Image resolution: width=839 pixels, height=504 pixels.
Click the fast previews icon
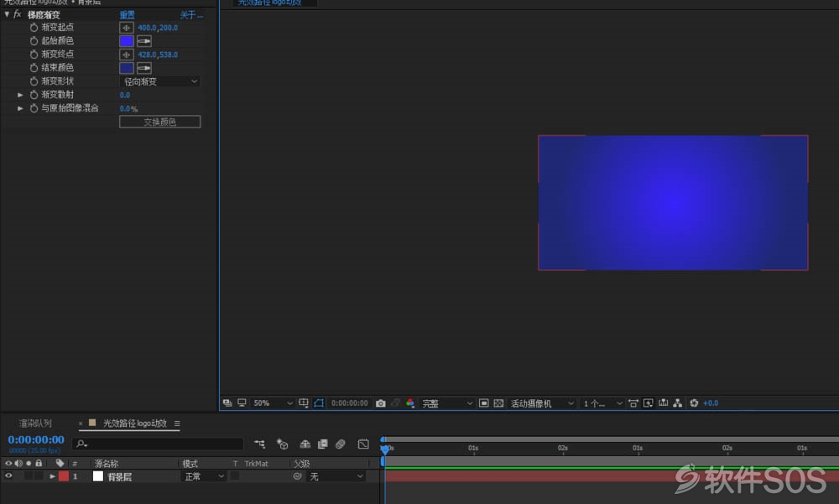point(648,403)
